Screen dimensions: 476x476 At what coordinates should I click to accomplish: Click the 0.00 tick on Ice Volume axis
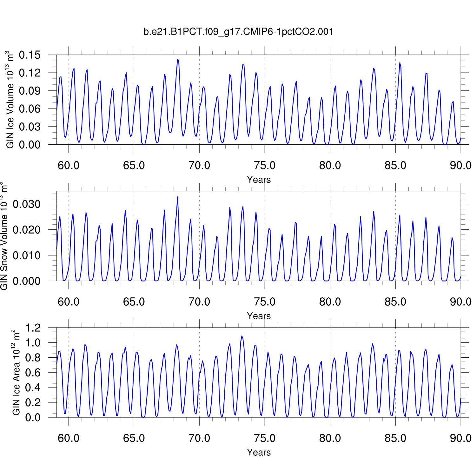click(30, 145)
